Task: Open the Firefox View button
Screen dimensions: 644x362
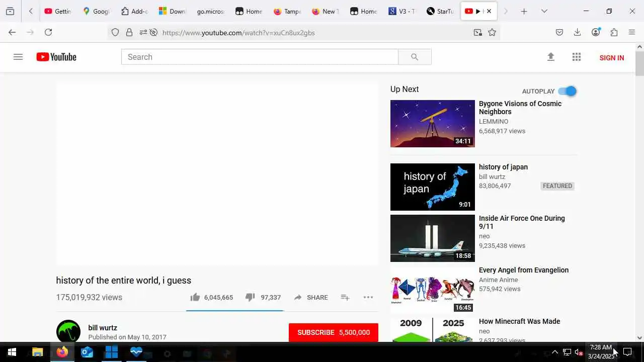Action: click(10, 11)
